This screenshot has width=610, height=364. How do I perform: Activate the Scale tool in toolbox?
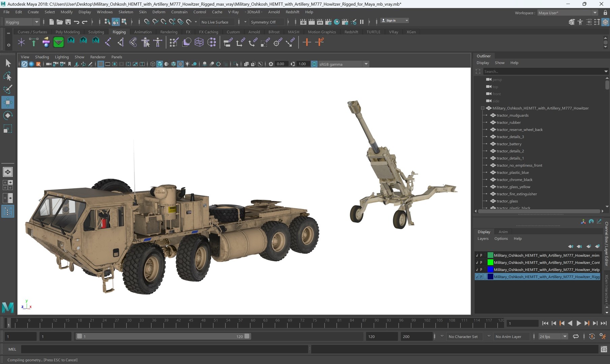coord(8,129)
